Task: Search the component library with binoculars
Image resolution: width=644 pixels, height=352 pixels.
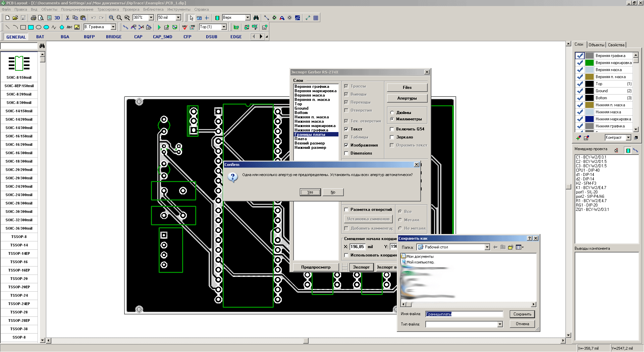Action: pyautogui.click(x=42, y=46)
